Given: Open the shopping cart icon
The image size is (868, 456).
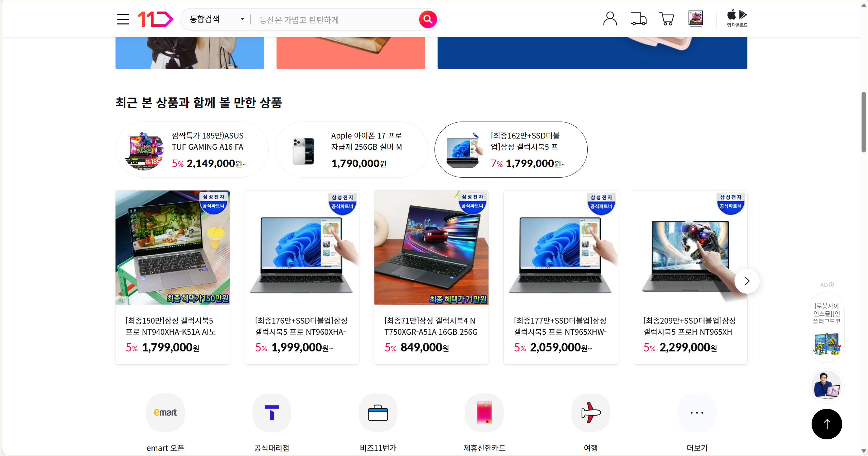Looking at the screenshot, I should coord(667,19).
